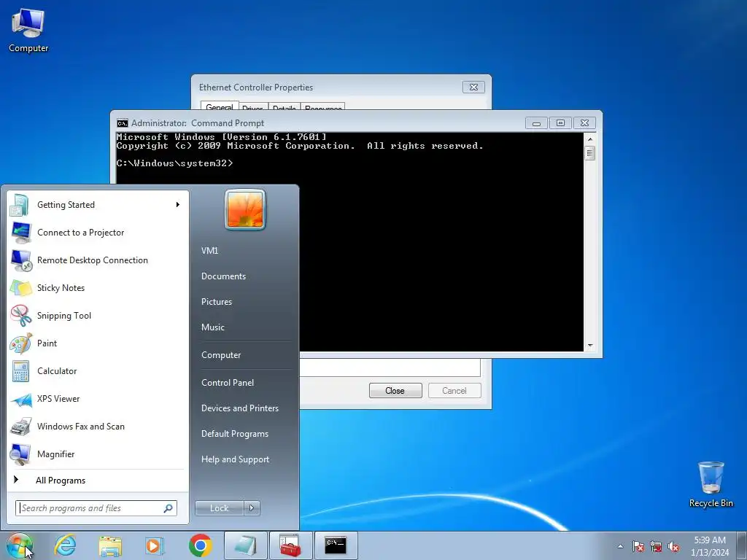Open Windows Explorer from taskbar
This screenshot has height=560, width=747.
(x=110, y=545)
